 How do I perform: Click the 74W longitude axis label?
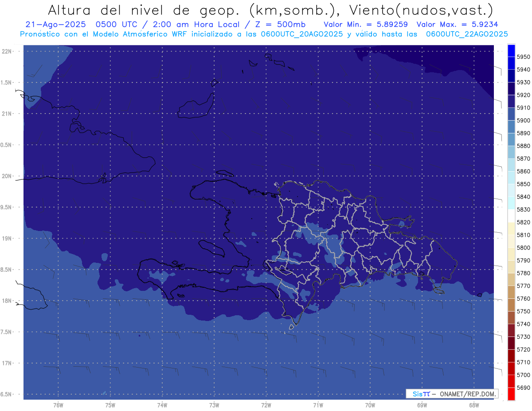click(162, 405)
